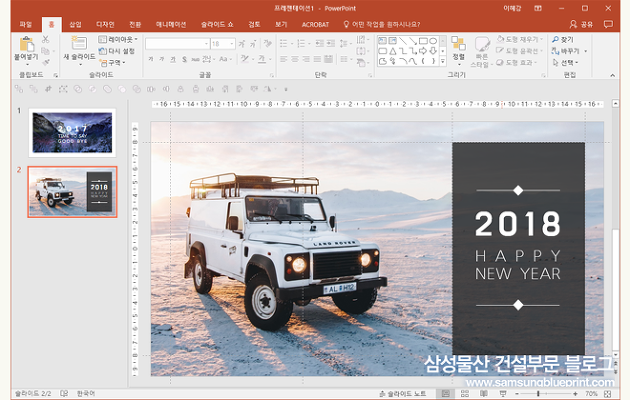Select slide 2 thumbnail with 2018 car
630x400 pixels.
(x=72, y=192)
